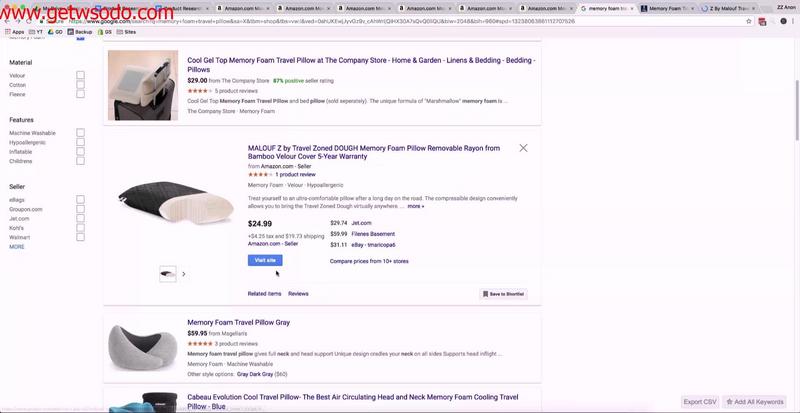This screenshot has width=800, height=413.
Task: Open the red extension icon in toolbar
Action: coord(762,21)
